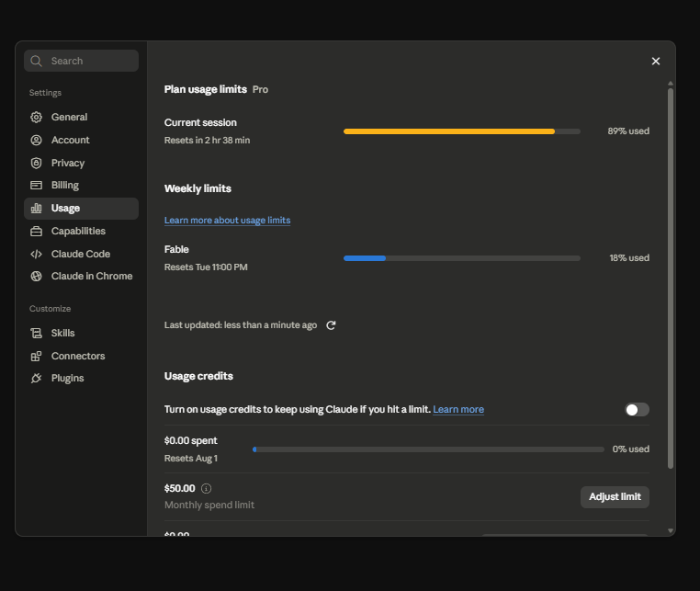Click 'Resets Tue 11:00 PM'
This screenshot has width=700, height=591.
[x=206, y=267]
